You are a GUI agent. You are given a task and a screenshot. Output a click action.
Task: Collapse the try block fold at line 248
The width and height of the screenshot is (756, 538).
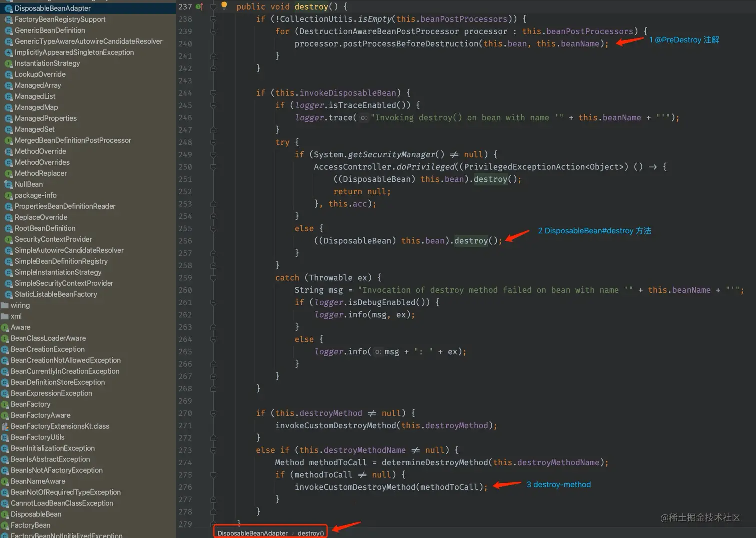click(213, 142)
